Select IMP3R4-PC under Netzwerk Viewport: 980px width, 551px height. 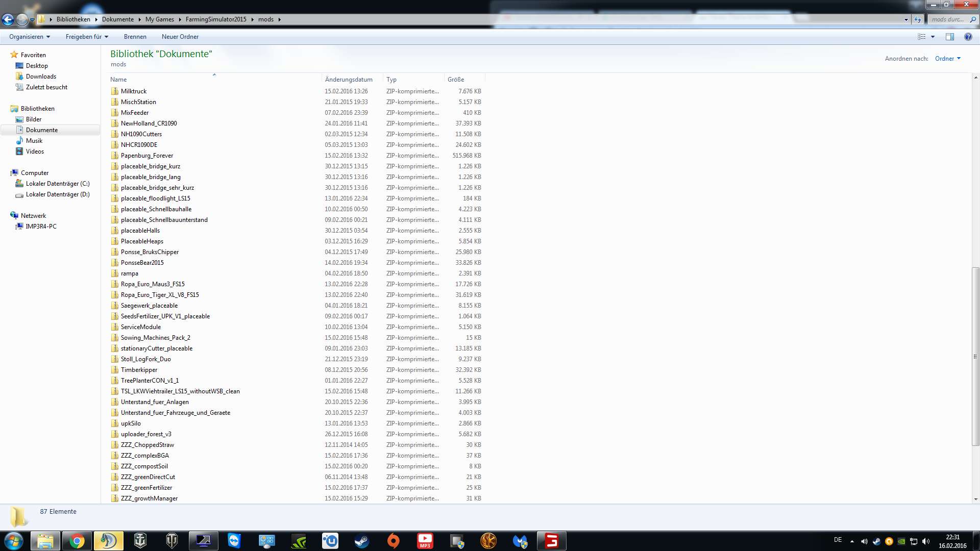click(41, 227)
